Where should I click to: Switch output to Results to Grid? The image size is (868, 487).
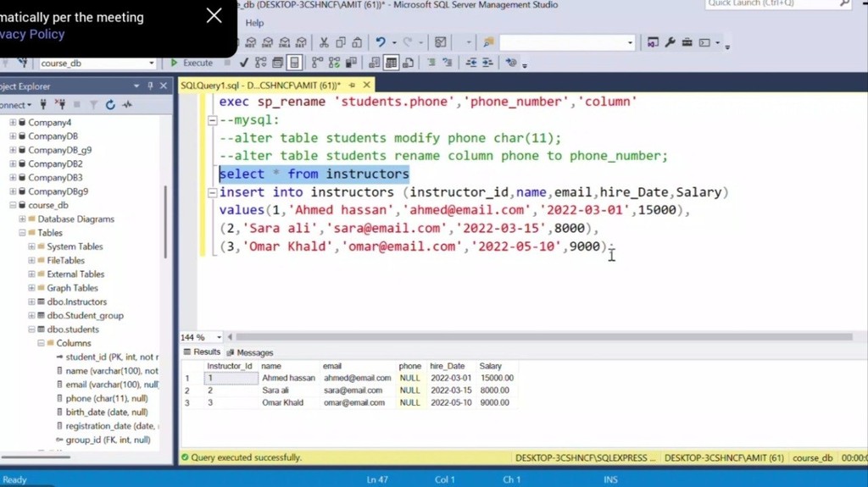pos(392,63)
